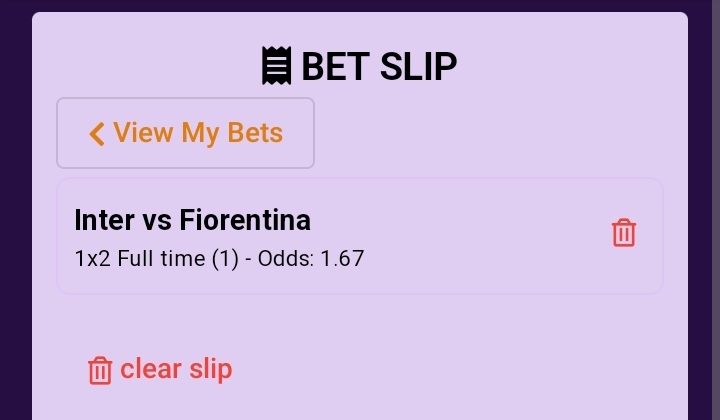The width and height of the screenshot is (720, 420).
Task: Click the 1x2 Full time (1) market label
Action: (157, 259)
